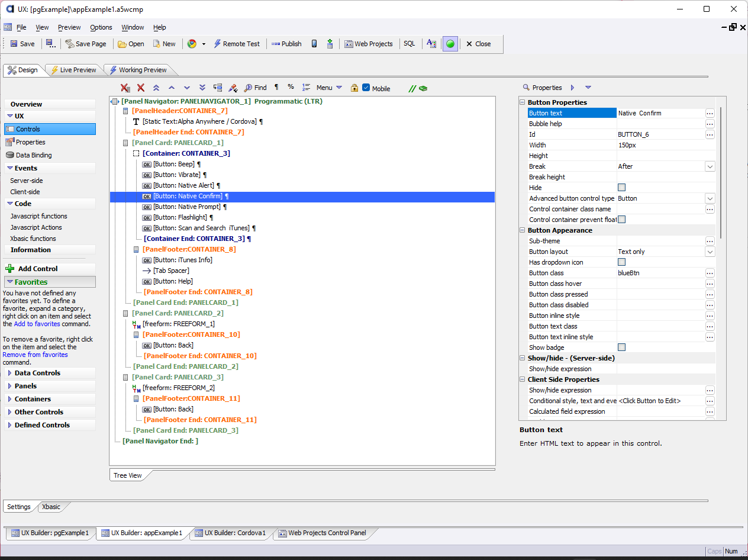Click the font settings 'A' icon

click(431, 44)
